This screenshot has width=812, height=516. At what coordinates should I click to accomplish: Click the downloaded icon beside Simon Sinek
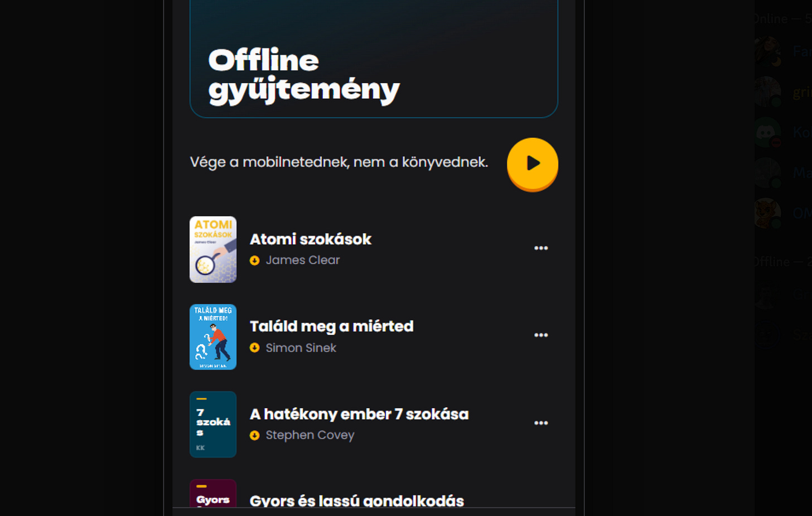[x=255, y=348]
